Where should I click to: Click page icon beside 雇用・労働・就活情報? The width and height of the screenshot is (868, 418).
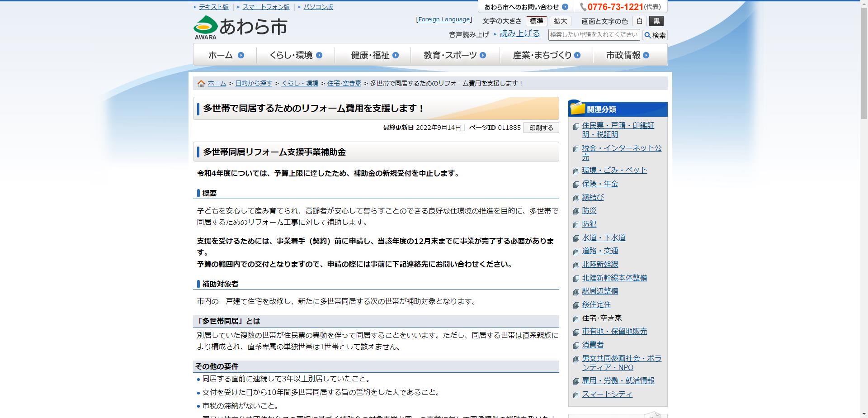(x=576, y=382)
